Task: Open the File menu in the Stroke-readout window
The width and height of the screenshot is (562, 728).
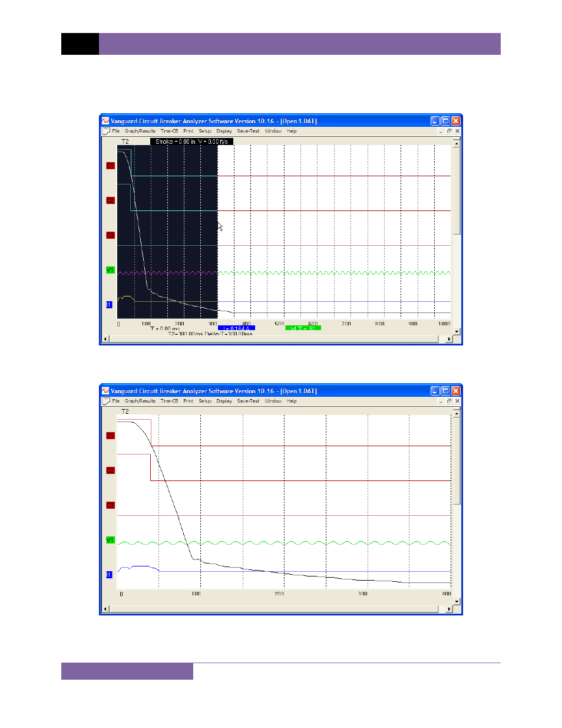Action: point(116,131)
